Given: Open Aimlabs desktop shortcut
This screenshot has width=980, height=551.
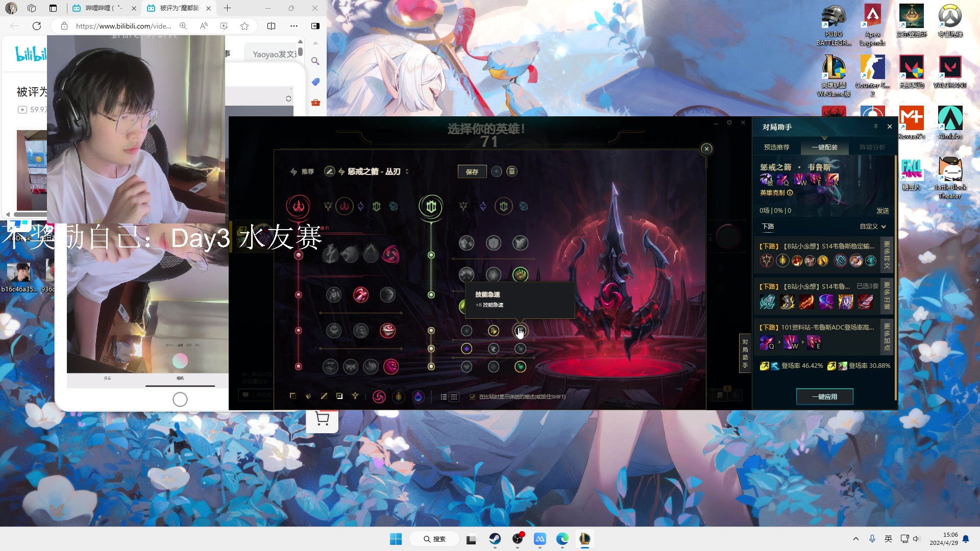Looking at the screenshot, I should (x=950, y=122).
